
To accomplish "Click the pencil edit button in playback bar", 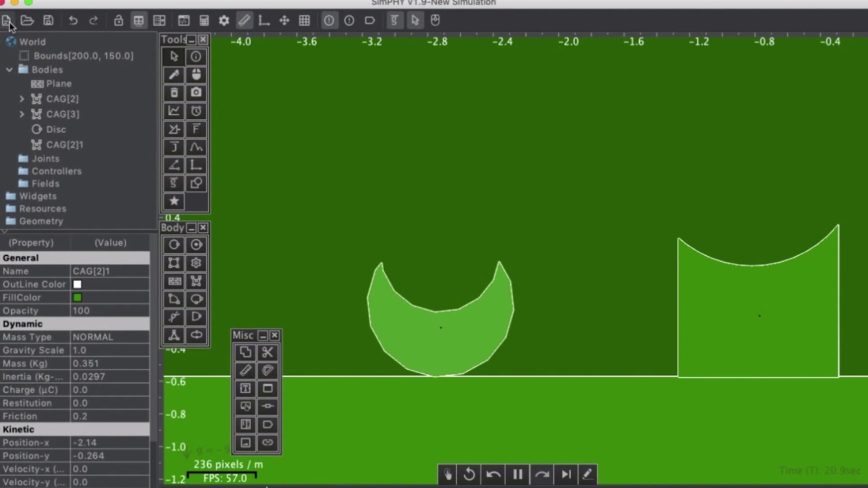I will [x=587, y=474].
